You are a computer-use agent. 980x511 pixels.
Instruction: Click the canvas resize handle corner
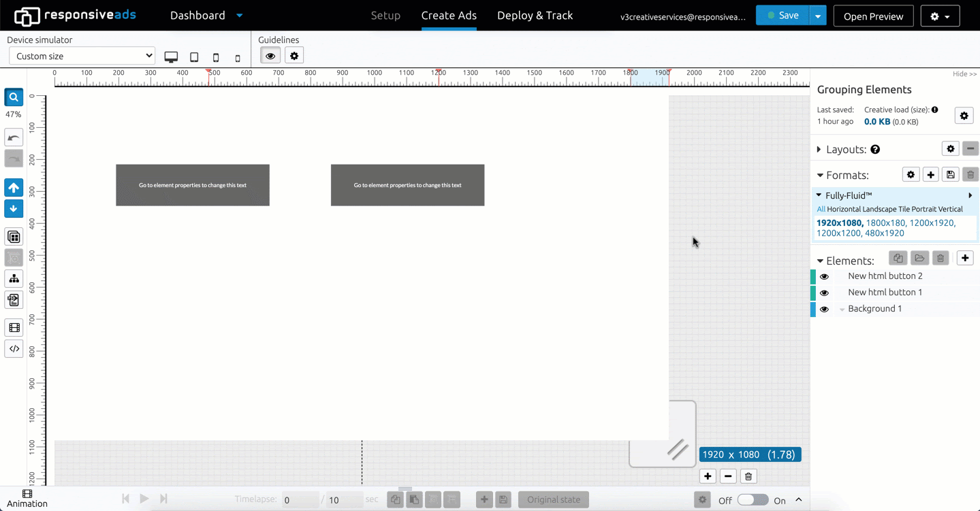click(677, 448)
